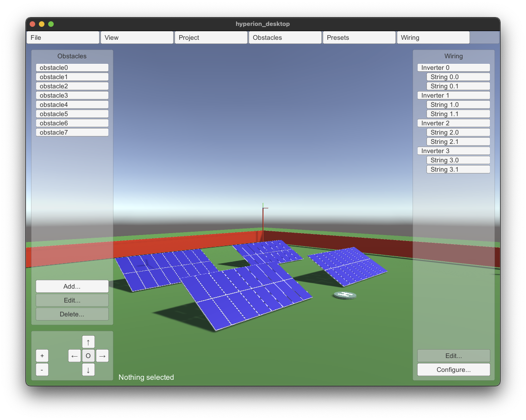Open the Presets menu

click(x=359, y=37)
